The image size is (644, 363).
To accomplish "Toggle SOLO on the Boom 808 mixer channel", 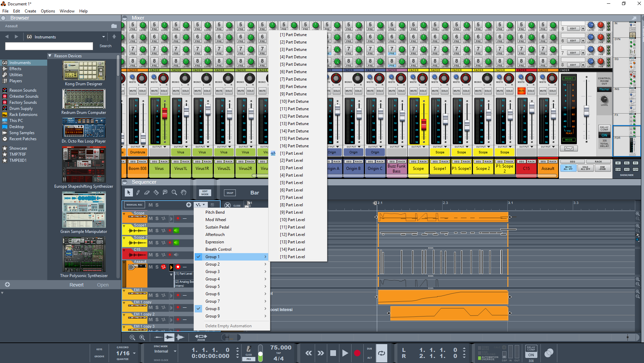I will tap(142, 91).
